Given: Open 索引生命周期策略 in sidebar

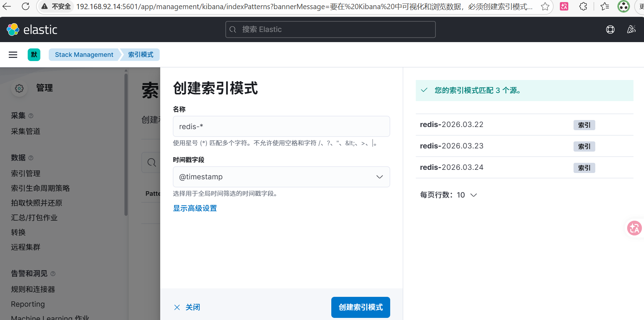Looking at the screenshot, I should click(x=40, y=188).
